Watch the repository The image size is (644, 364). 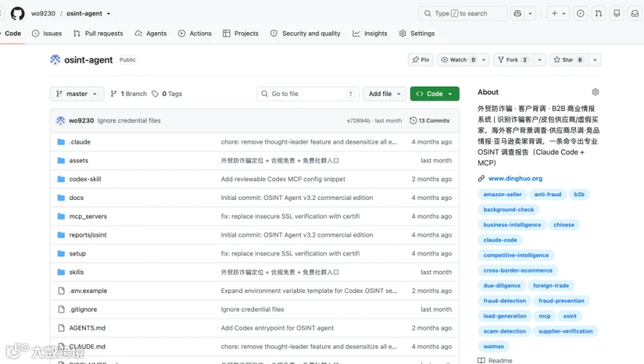click(x=459, y=59)
